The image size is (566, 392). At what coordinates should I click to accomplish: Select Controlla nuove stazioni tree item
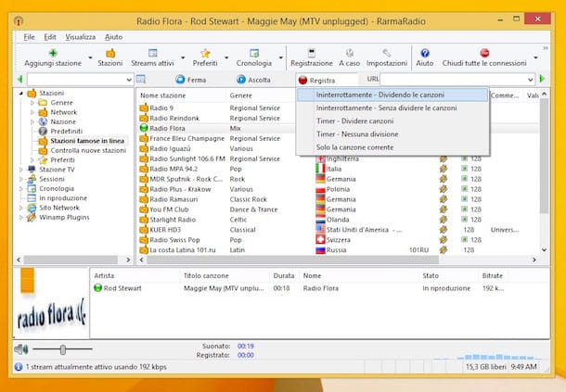tap(88, 150)
